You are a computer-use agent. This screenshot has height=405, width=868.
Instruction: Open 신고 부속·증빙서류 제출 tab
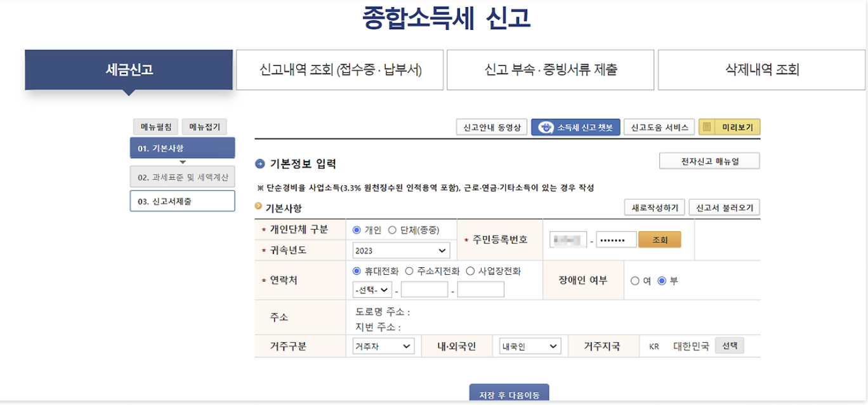[550, 70]
